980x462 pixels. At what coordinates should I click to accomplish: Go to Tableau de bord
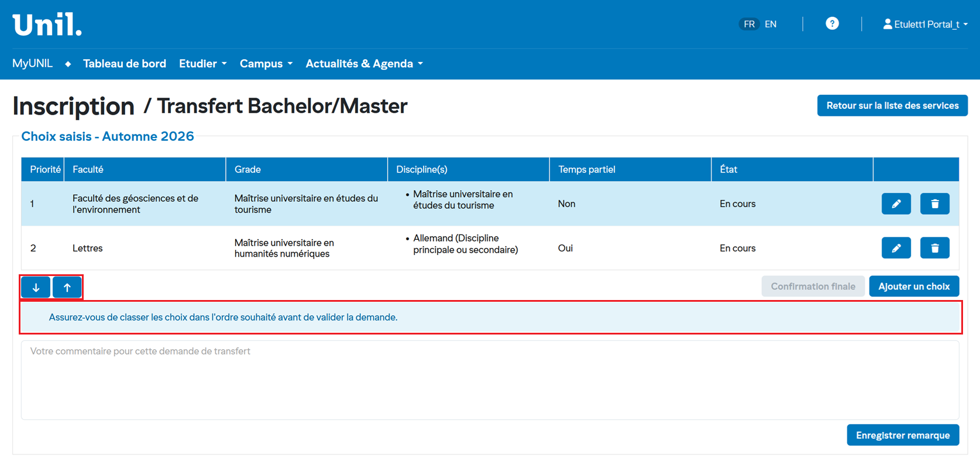tap(125, 63)
